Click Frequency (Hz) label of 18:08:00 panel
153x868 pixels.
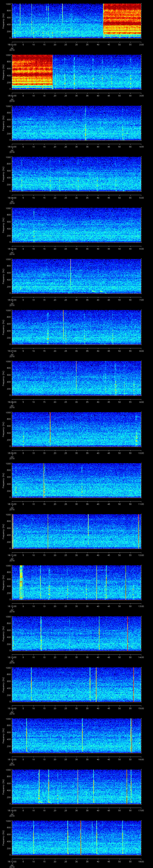(3, 378)
